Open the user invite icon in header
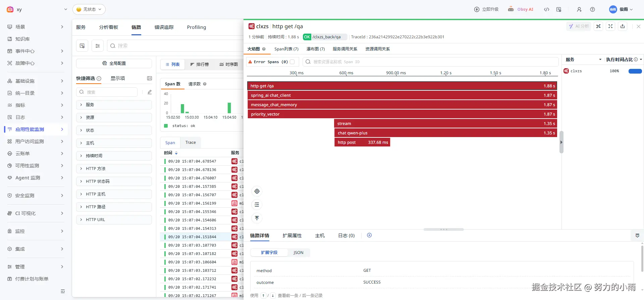The height and width of the screenshot is (300, 644). [579, 9]
